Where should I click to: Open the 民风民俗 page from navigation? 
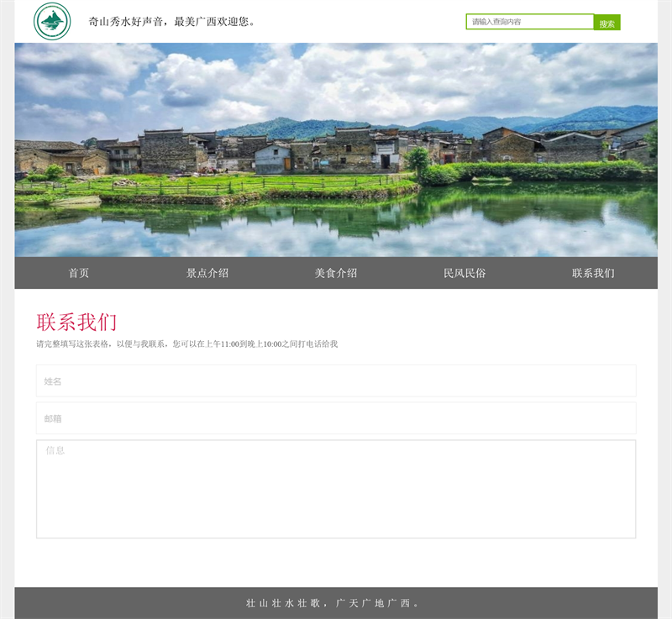click(465, 273)
